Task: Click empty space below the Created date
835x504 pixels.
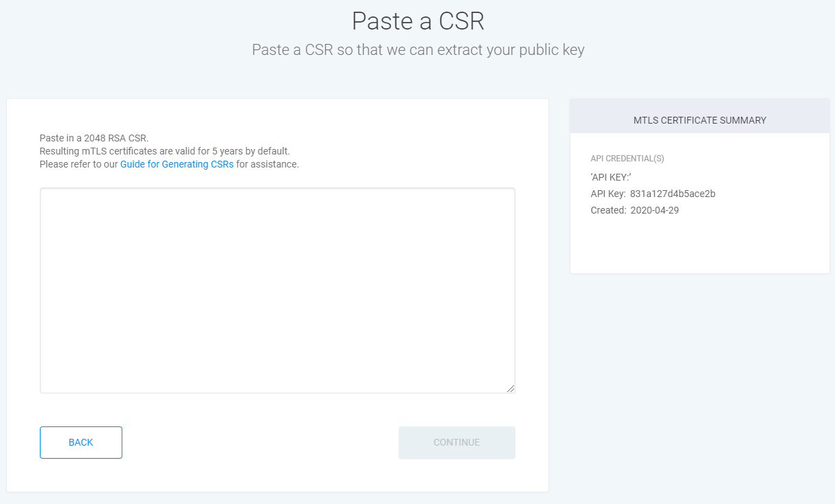Action: [700, 244]
